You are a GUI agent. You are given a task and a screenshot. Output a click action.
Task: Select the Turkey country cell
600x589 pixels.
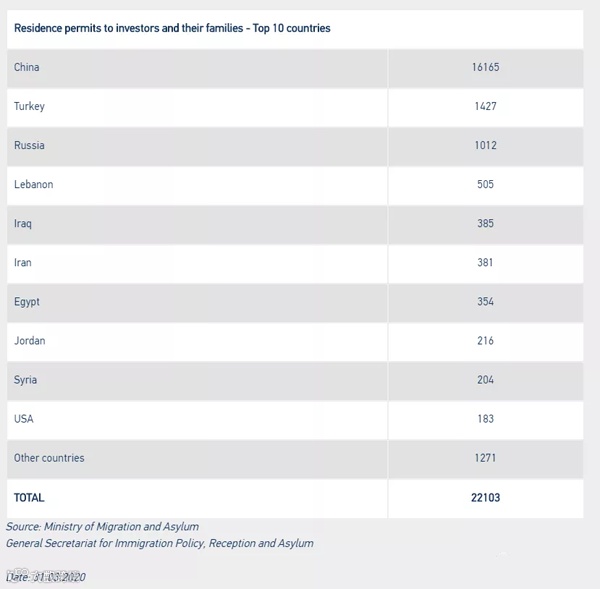pyautogui.click(x=29, y=106)
